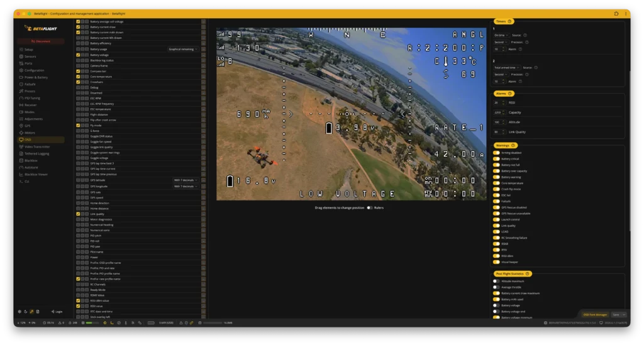Open Timer 1 Second precision dropdown
Image resolution: width=644 pixels, height=345 pixels.
coord(501,42)
